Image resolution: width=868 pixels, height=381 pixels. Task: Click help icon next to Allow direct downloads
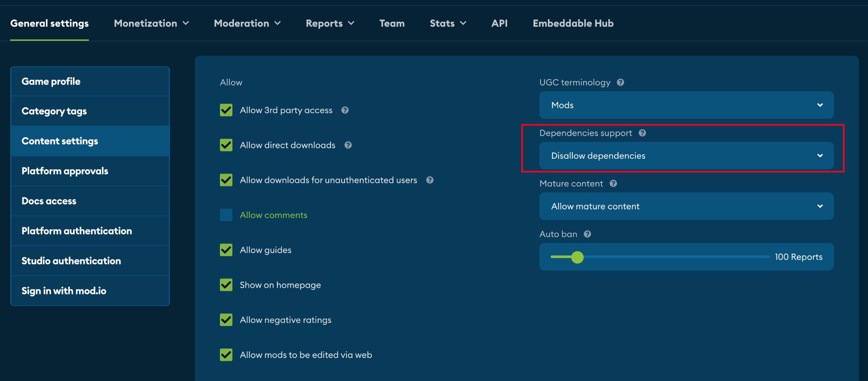[x=348, y=145]
